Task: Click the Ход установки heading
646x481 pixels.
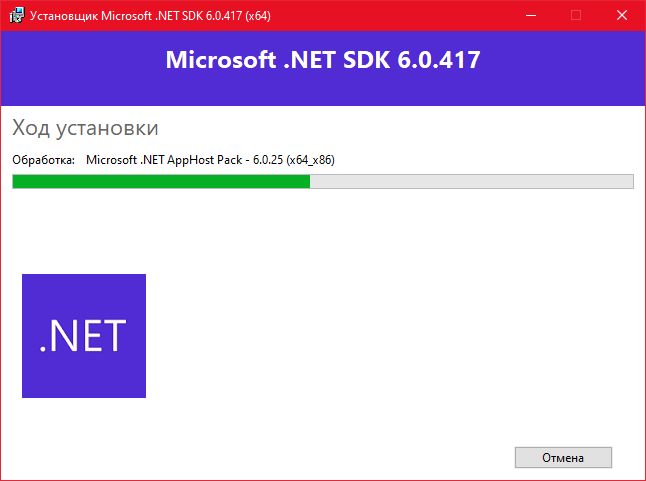Action: [x=85, y=129]
